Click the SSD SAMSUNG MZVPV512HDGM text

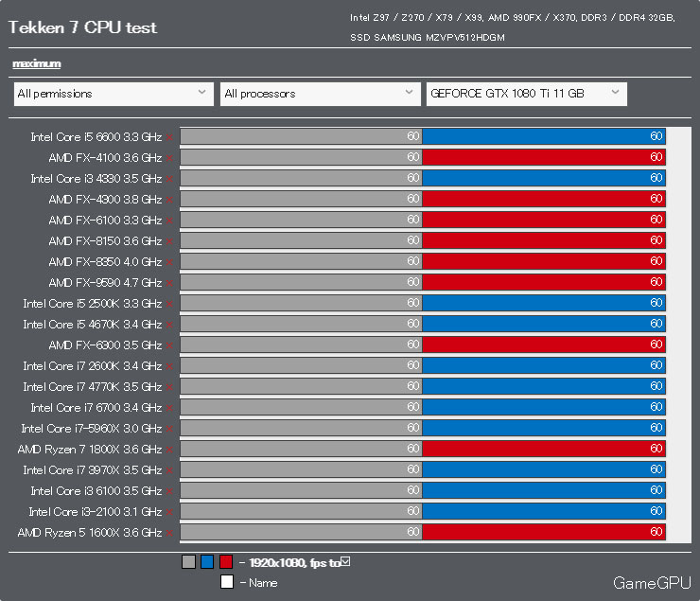[428, 38]
